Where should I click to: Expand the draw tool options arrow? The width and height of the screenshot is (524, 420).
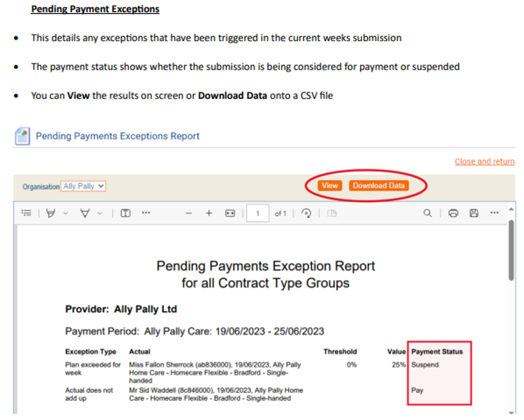tap(100, 213)
